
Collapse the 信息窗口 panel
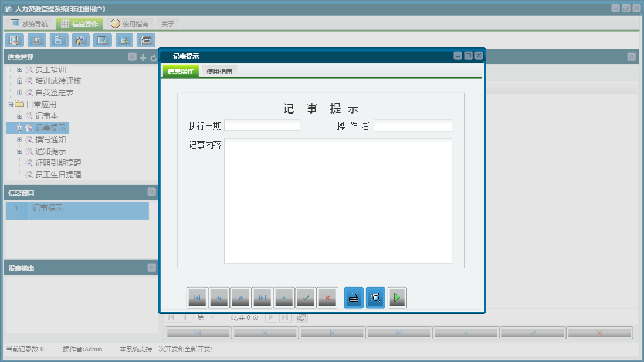[151, 192]
